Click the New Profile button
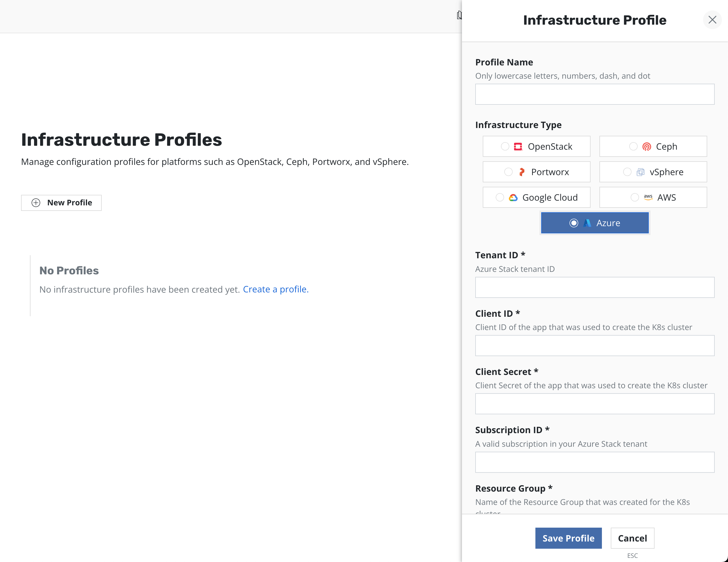The image size is (728, 562). [x=61, y=203]
